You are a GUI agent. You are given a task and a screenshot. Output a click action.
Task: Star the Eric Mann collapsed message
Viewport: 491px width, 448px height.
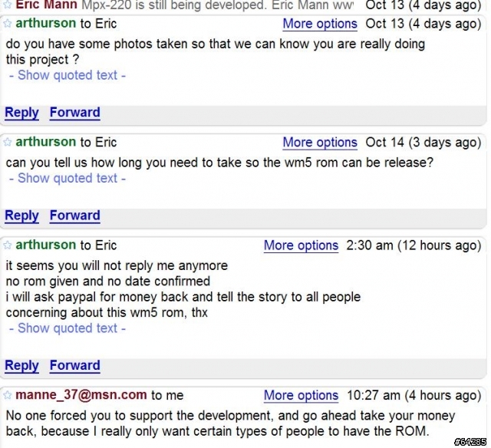7,5
